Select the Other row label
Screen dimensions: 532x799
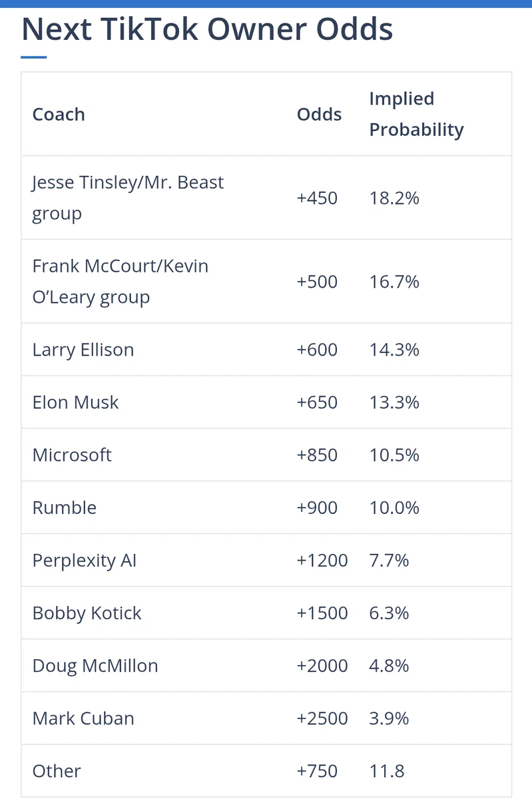(57, 770)
